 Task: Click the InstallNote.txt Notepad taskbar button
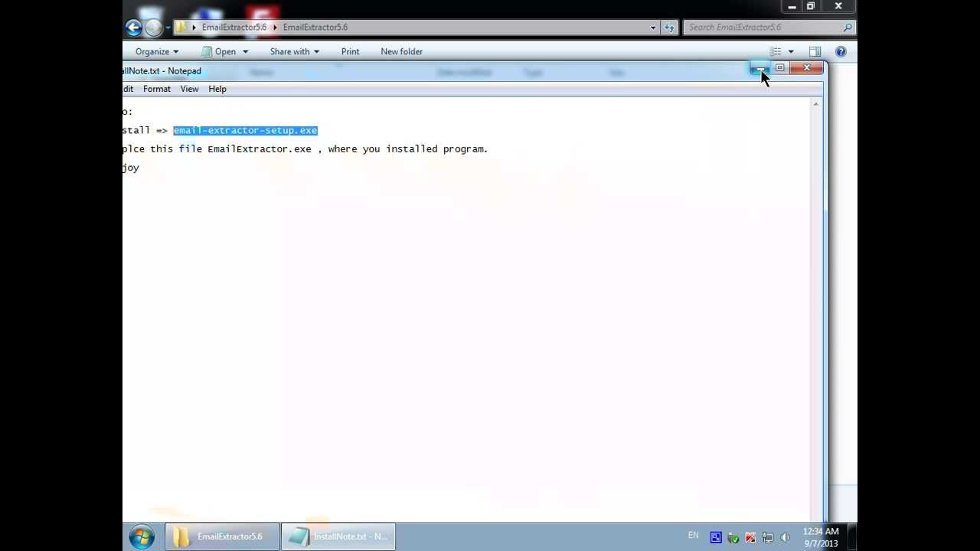click(338, 536)
